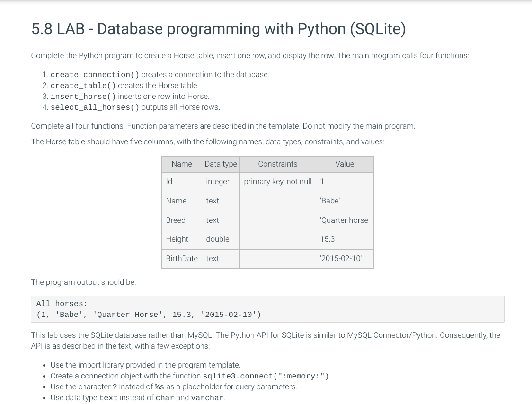
Task: Click the ? placeholder character code span
Action: click(115, 387)
